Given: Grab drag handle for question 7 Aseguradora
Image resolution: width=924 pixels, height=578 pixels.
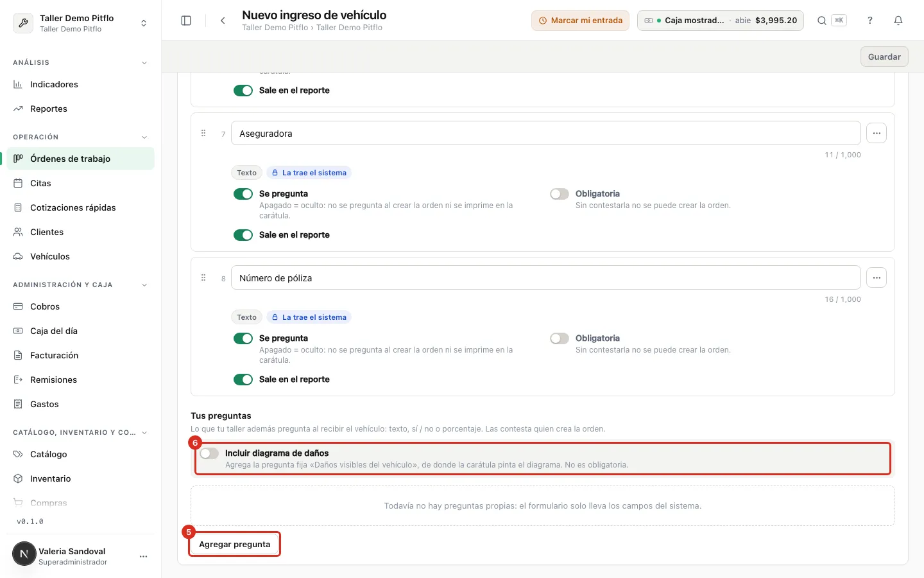Looking at the screenshot, I should coord(203,133).
